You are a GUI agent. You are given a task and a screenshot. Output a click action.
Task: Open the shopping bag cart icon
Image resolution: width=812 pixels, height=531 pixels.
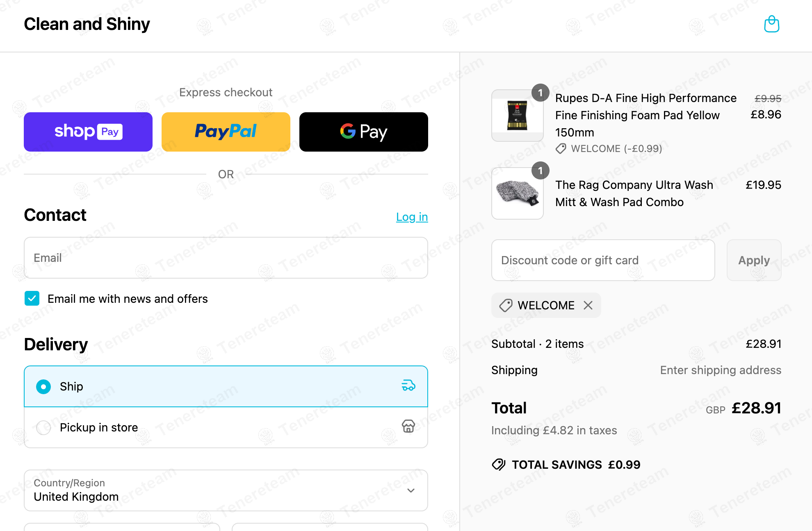click(x=771, y=24)
